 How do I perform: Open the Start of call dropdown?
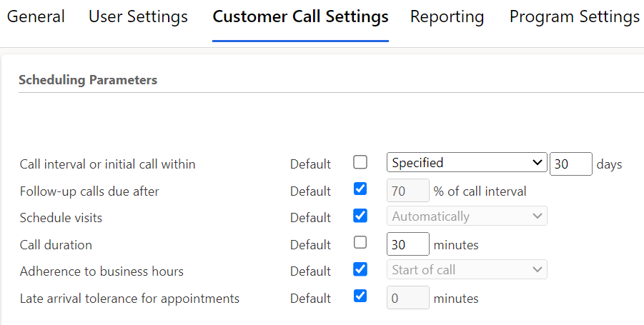[x=467, y=270]
